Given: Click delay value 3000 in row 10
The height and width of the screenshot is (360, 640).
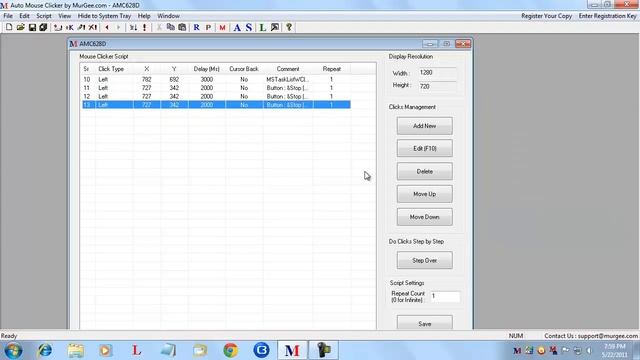Looking at the screenshot, I should coord(207,79).
